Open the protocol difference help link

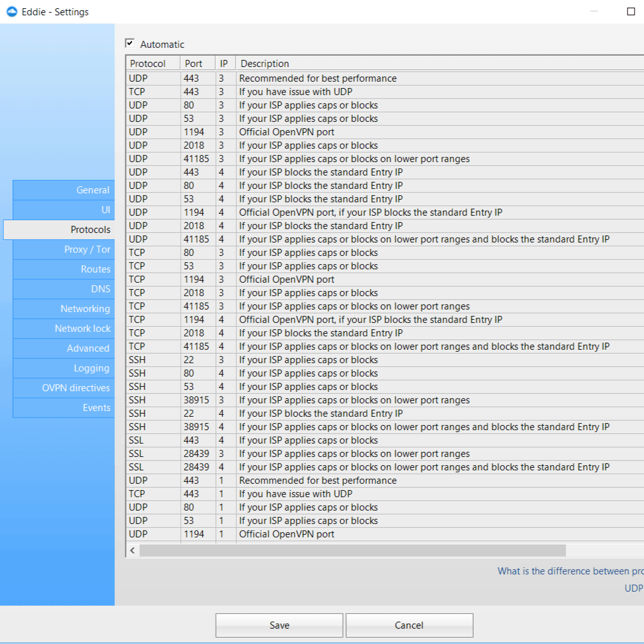click(571, 571)
